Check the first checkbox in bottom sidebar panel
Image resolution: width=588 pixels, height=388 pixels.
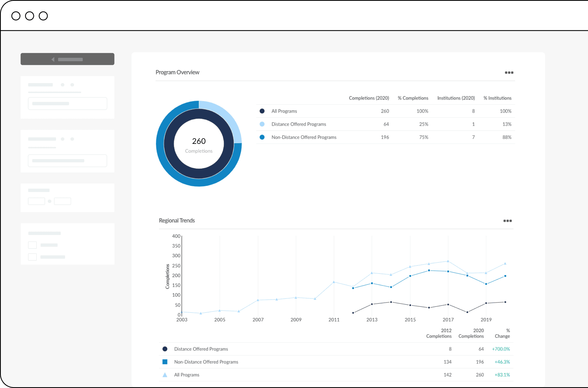pos(32,245)
